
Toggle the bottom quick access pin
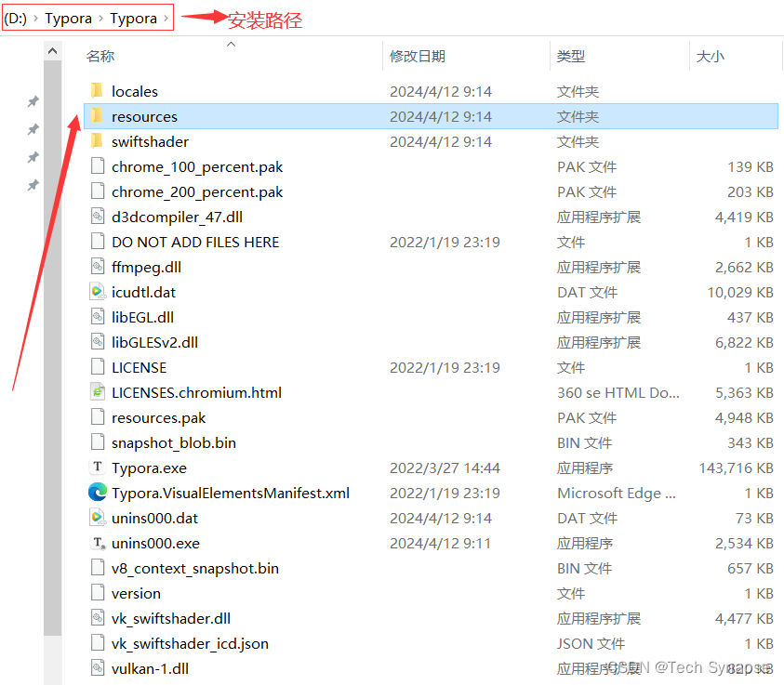33,185
